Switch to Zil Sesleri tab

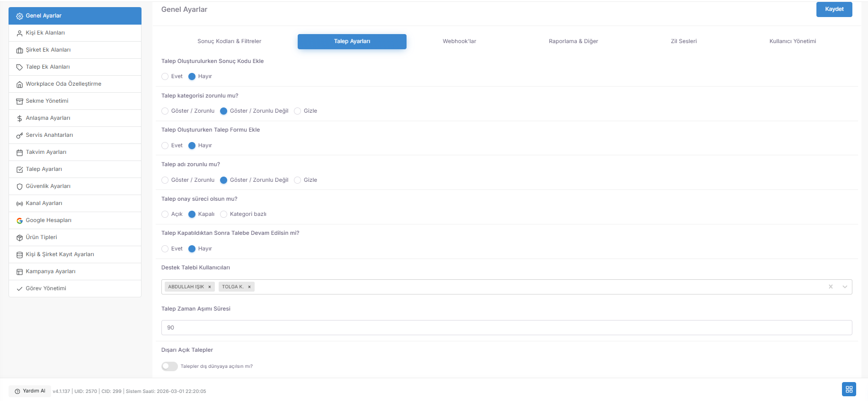(x=684, y=41)
